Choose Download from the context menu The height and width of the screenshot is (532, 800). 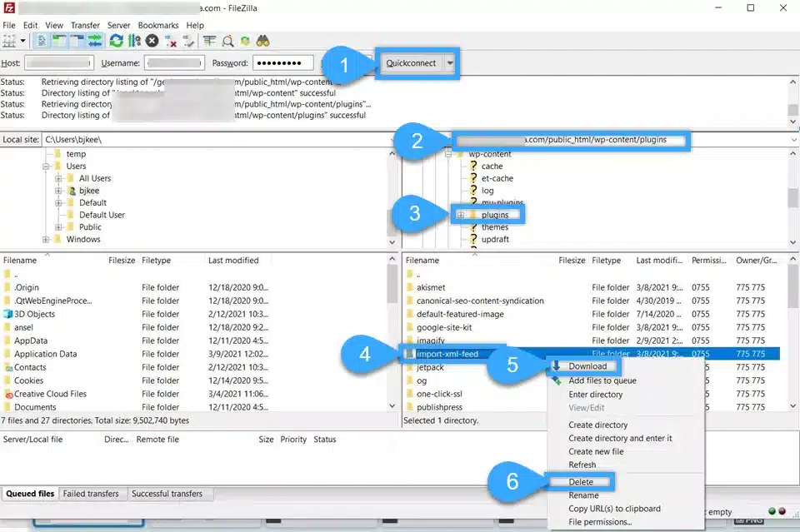point(587,366)
